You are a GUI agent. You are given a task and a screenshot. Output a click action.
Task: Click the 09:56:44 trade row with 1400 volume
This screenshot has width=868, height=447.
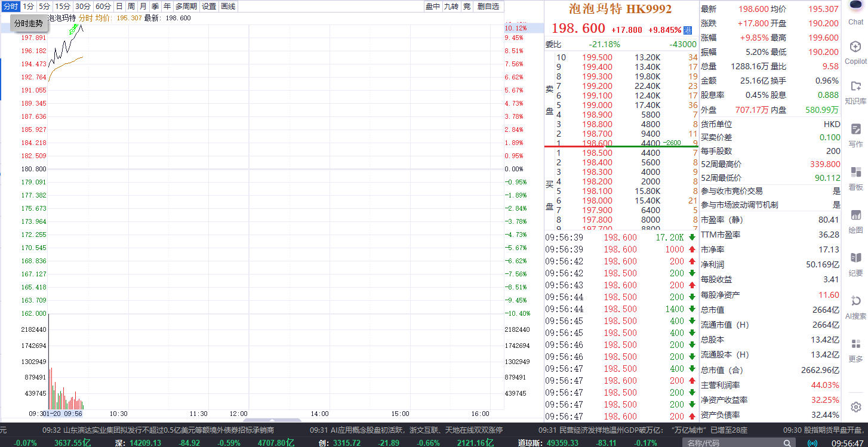tap(621, 309)
